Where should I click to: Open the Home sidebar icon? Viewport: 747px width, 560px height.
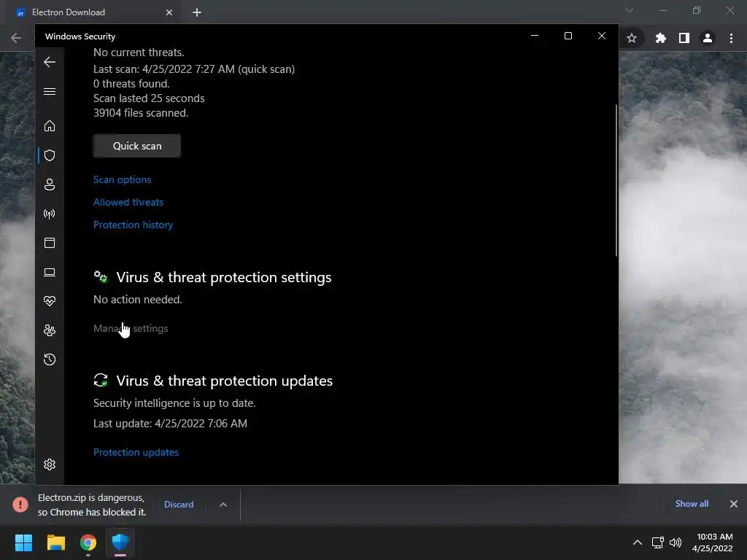tap(50, 125)
